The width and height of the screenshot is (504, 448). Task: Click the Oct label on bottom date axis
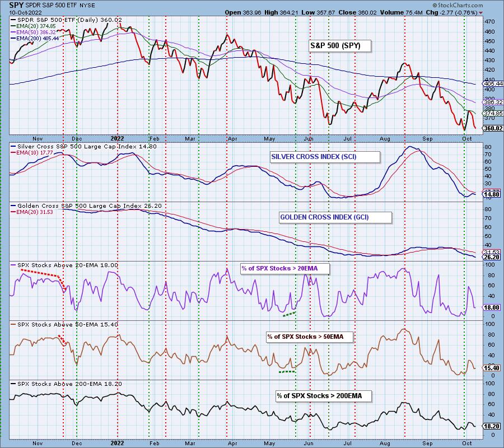[x=466, y=444]
